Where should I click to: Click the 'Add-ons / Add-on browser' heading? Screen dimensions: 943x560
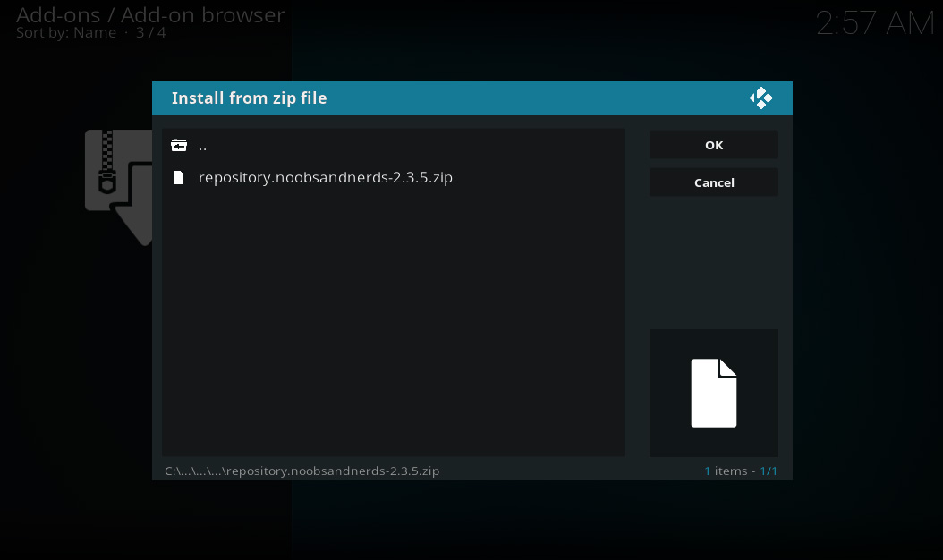click(150, 14)
